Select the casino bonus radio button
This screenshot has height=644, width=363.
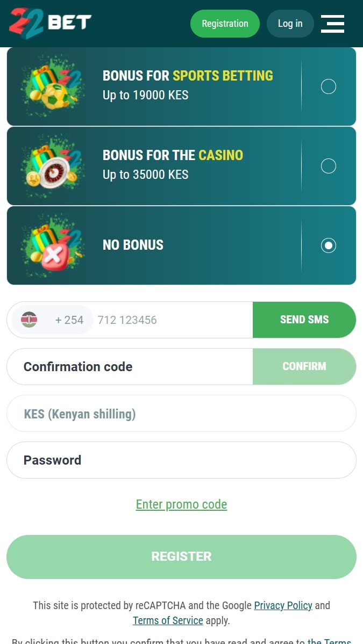(x=329, y=166)
